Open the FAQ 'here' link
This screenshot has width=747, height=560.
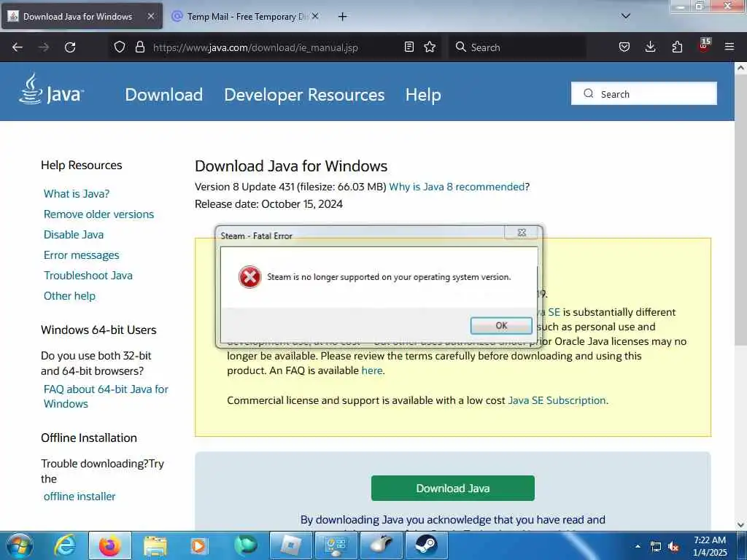(x=371, y=370)
